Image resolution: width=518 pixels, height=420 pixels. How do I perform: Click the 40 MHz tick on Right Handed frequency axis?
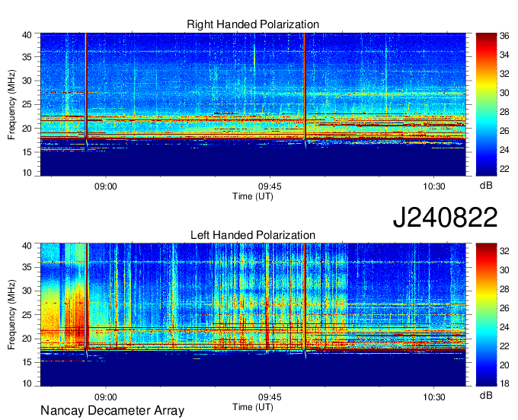[x=27, y=35]
